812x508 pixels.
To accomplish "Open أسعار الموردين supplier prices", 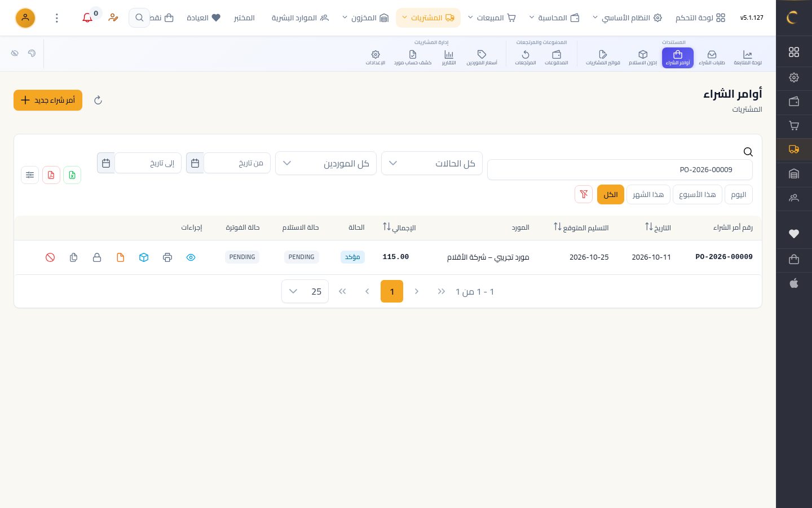I will [482, 58].
